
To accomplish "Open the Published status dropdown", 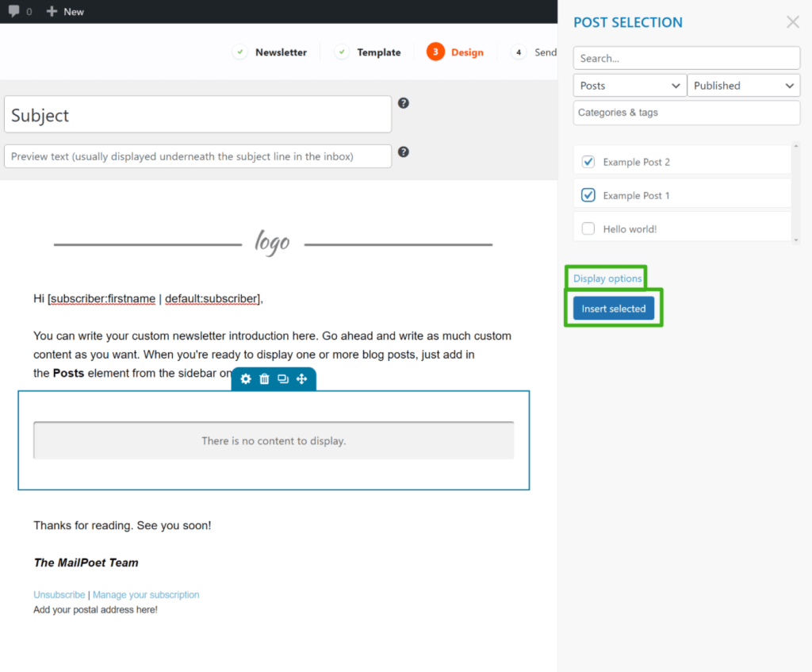I will [x=744, y=86].
